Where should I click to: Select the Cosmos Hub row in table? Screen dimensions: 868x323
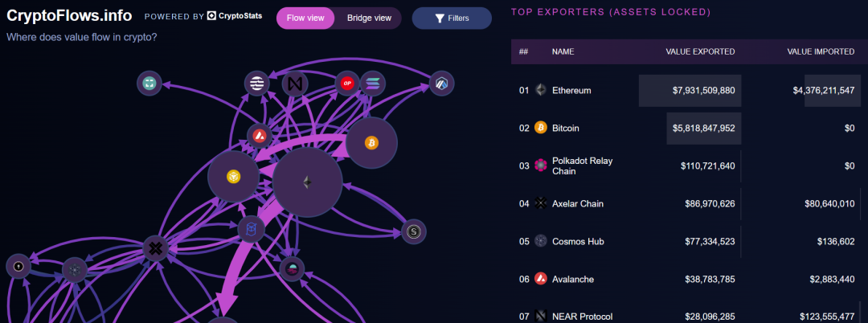point(577,241)
